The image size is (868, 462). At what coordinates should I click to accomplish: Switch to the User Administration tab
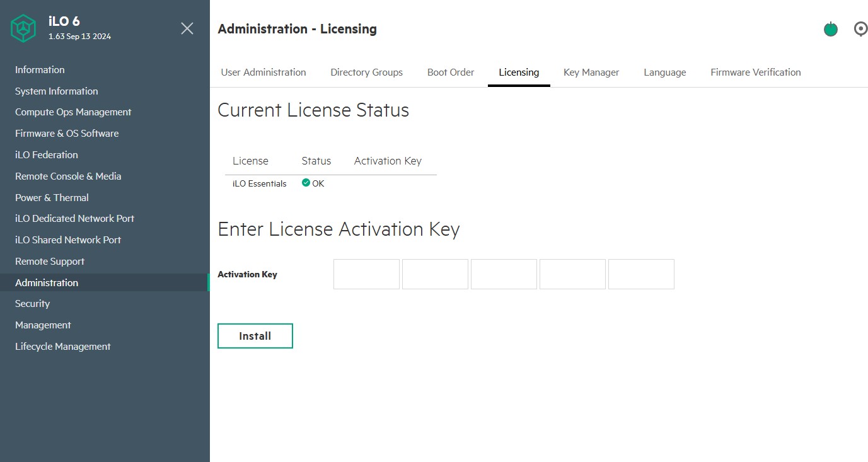263,72
